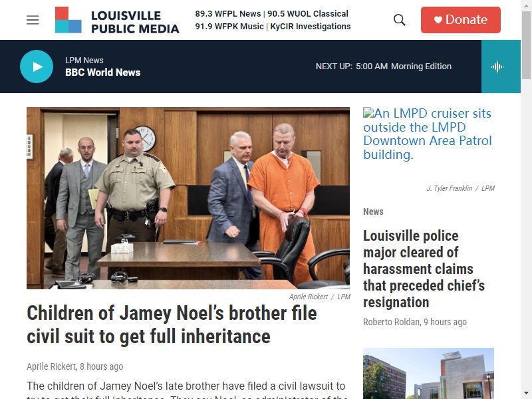Open the hamburger navigation menu
532x399 pixels.
[x=33, y=20]
